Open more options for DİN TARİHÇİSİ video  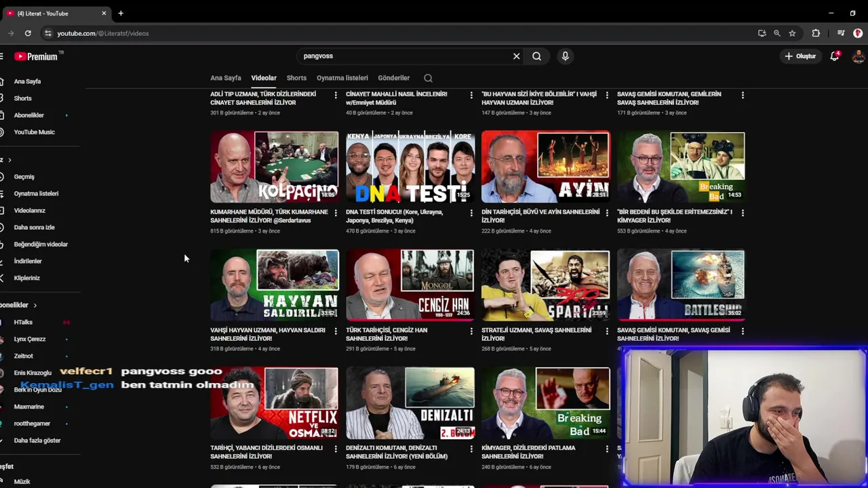coord(607,213)
